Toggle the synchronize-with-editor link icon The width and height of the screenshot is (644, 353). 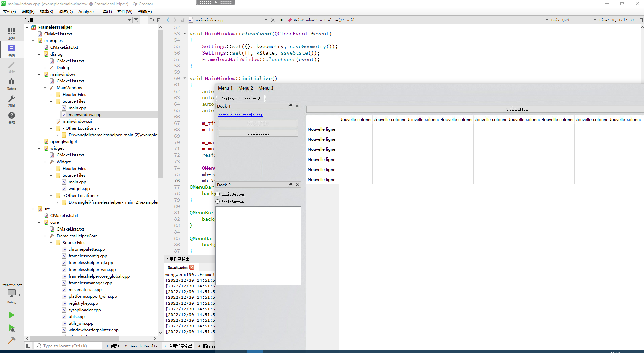coord(144,20)
